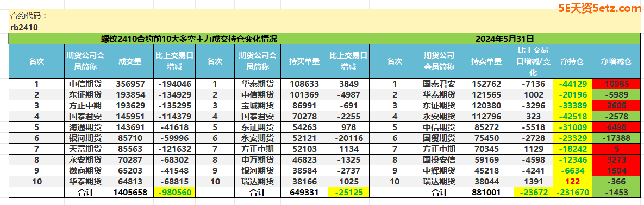
Task: Select the 持买单量 column header
Action: [x=304, y=61]
